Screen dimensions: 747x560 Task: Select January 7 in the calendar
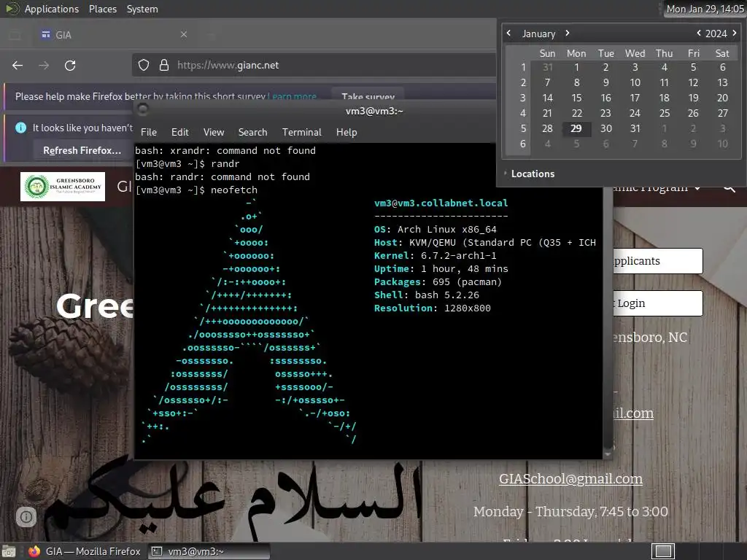547,82
